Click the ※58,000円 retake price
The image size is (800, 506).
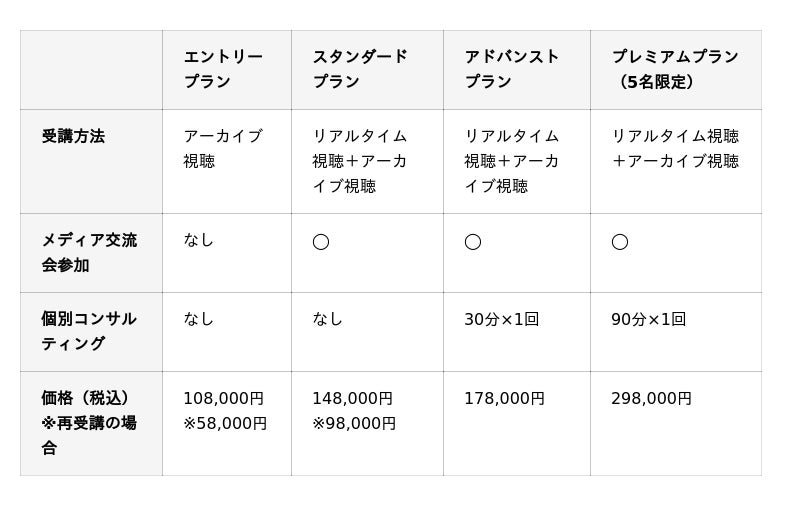[x=225, y=423]
